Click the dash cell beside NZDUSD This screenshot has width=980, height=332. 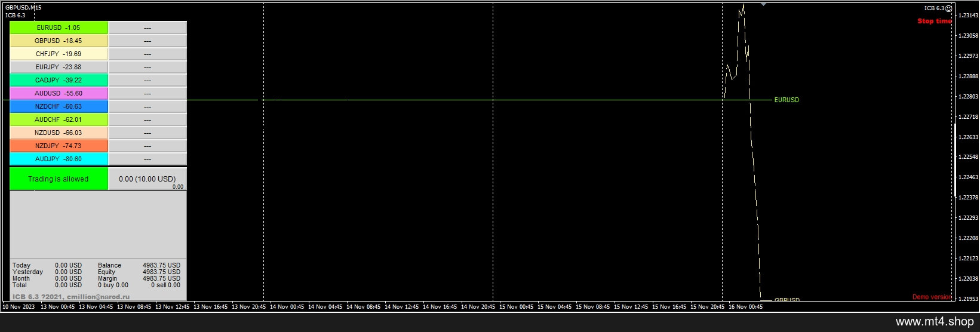tap(148, 133)
